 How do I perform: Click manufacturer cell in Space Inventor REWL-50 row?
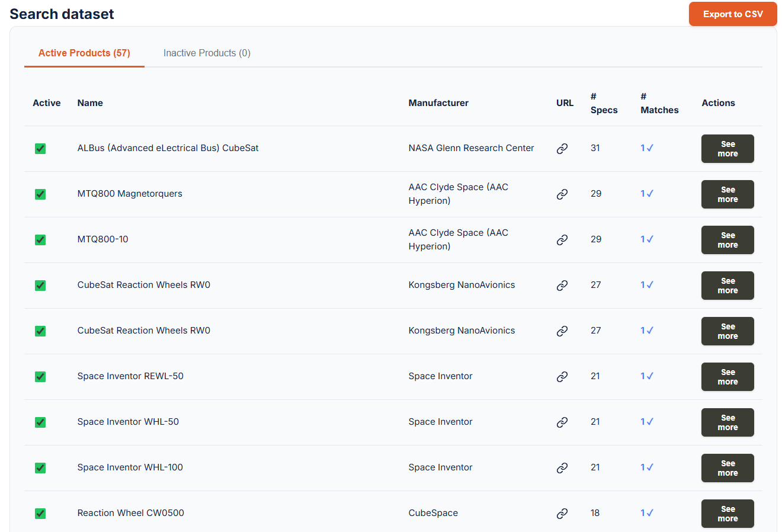pyautogui.click(x=440, y=376)
